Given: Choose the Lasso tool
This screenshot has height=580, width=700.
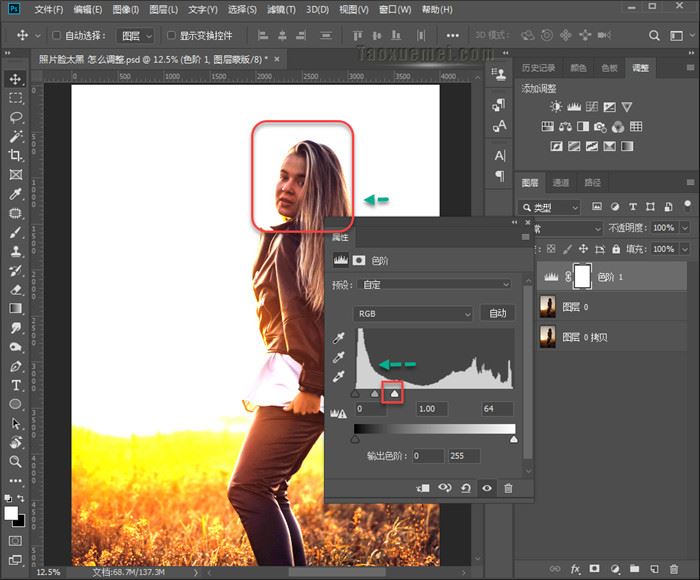Looking at the screenshot, I should (16, 117).
